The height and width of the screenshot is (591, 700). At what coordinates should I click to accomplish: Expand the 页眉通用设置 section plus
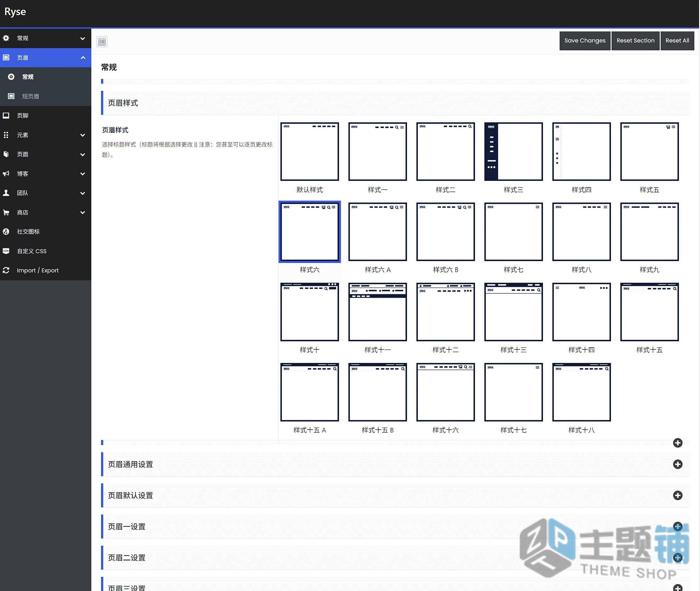pos(678,464)
